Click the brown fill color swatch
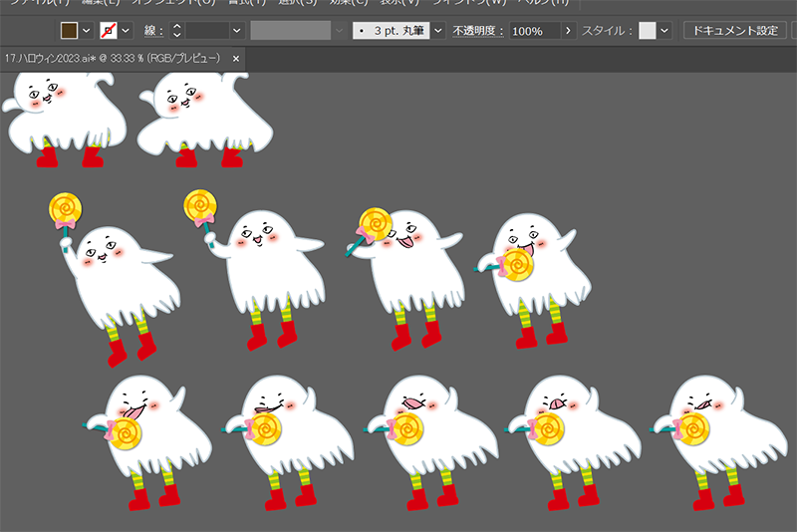 pos(69,31)
